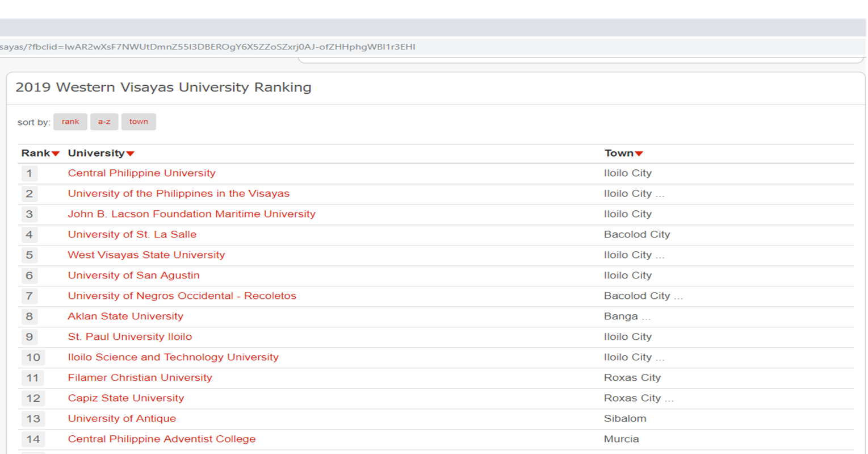Open Capiz State University link
The height and width of the screenshot is (454, 868).
[125, 398]
